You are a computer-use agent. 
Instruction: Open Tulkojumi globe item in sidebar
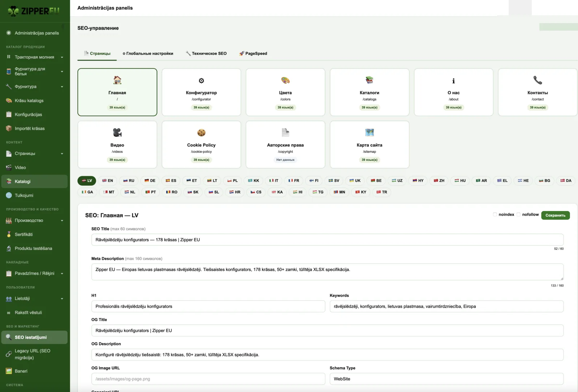(x=34, y=195)
